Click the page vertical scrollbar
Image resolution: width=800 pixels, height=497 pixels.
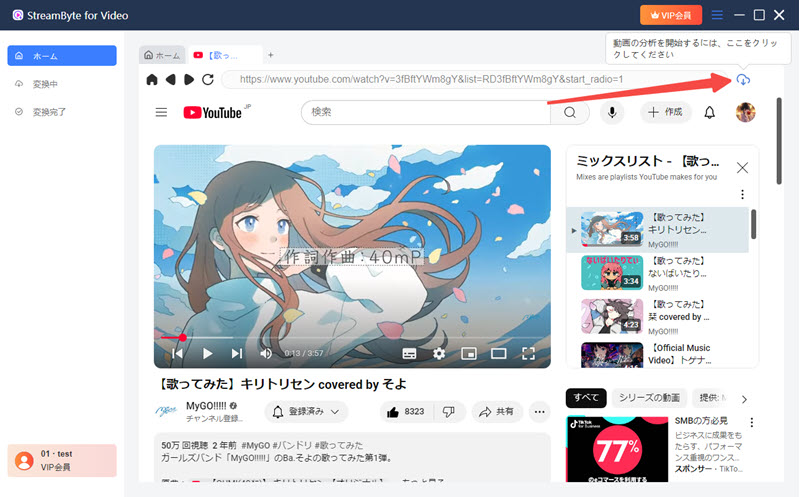pyautogui.click(x=779, y=141)
